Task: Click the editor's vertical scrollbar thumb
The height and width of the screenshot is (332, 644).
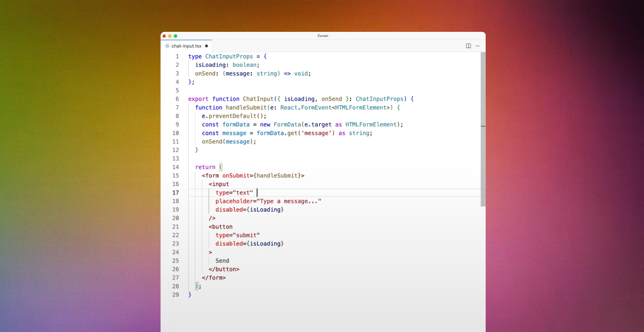Action: point(483,129)
